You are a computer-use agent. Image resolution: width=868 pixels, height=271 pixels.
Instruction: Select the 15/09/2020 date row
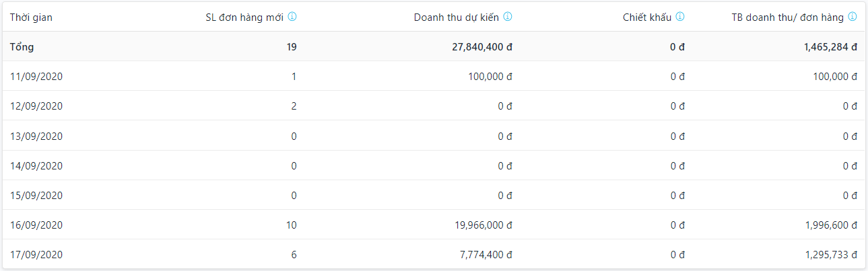(36, 195)
